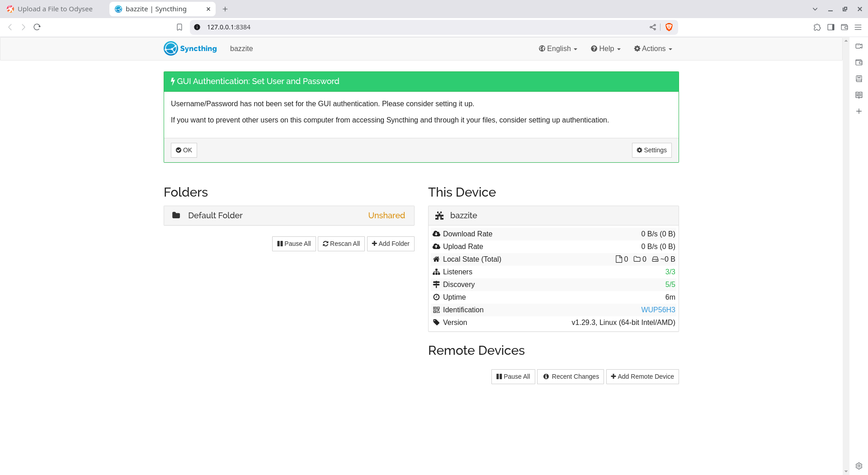Click the local state files count icon
The image size is (868, 475).
pyautogui.click(x=619, y=259)
